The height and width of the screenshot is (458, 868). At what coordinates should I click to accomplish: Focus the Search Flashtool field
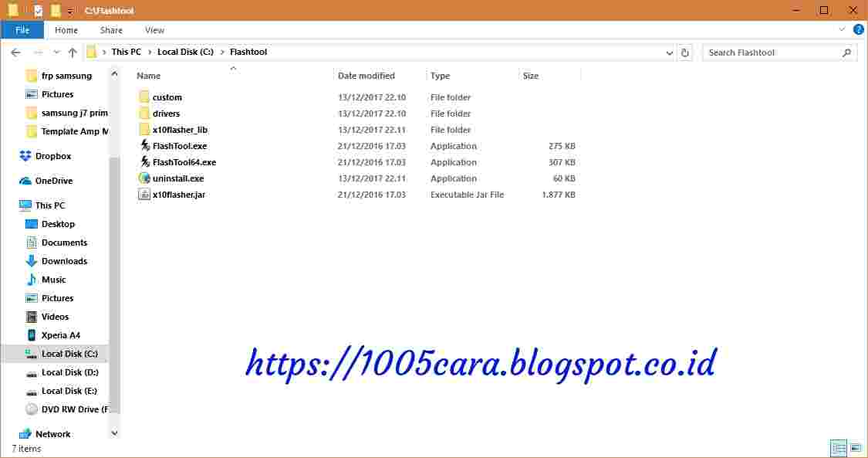(x=774, y=53)
